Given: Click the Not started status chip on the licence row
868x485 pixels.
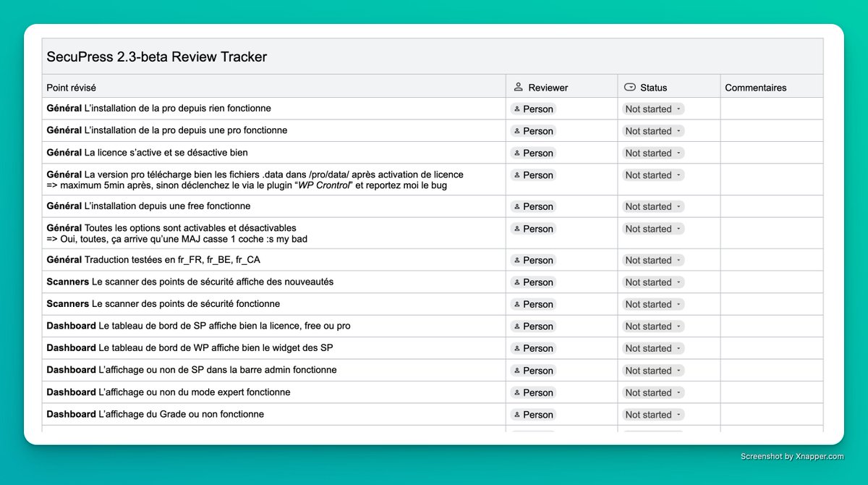Looking at the screenshot, I should coord(650,153).
